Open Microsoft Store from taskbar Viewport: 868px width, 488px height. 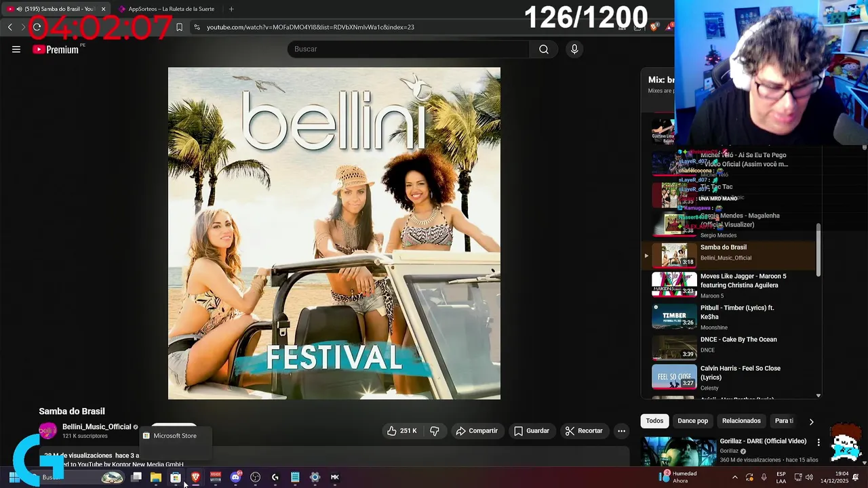pos(176,477)
